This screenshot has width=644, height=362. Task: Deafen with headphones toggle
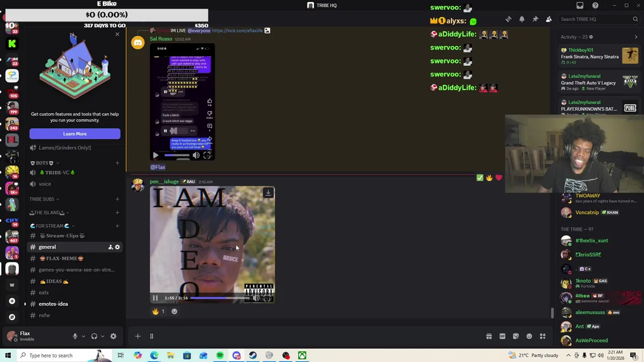tap(94, 336)
